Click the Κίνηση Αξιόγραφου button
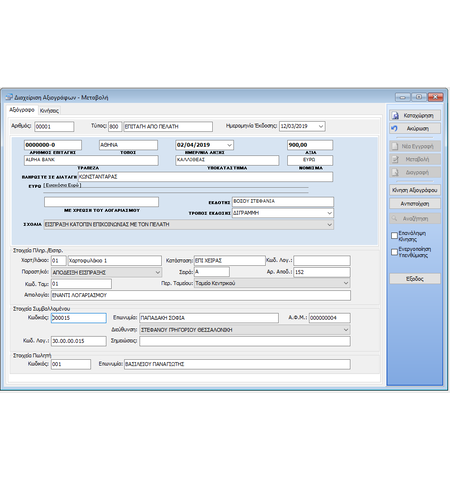 pyautogui.click(x=415, y=190)
